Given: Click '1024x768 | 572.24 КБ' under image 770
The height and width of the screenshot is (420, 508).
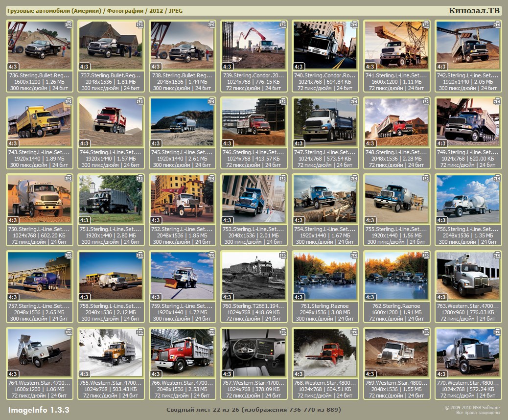Looking at the screenshot, I should [468, 389].
